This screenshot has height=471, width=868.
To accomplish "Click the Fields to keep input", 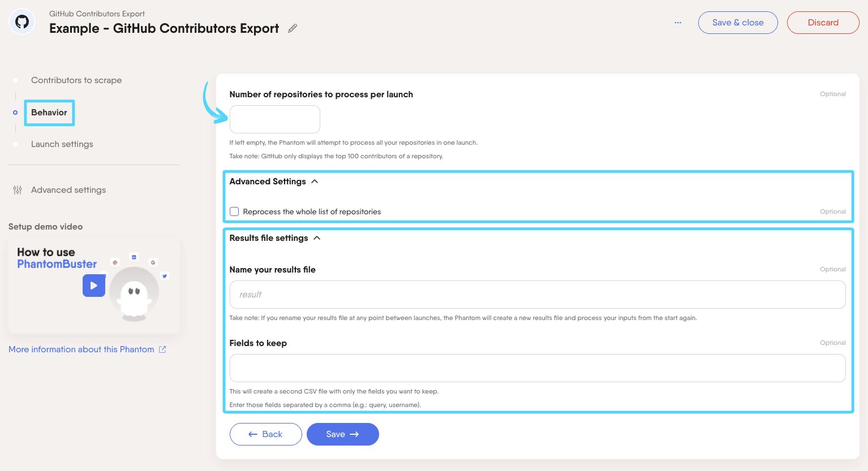I will pos(538,368).
